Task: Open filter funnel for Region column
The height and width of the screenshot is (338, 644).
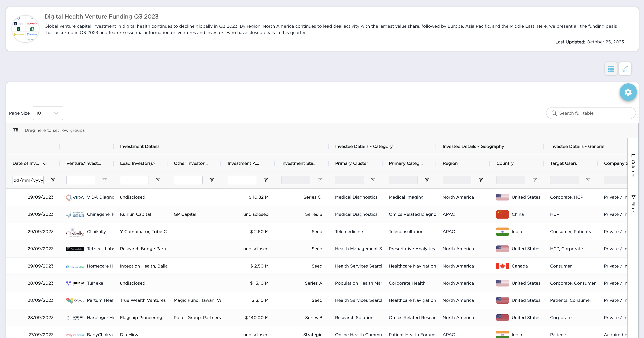Action: click(481, 180)
